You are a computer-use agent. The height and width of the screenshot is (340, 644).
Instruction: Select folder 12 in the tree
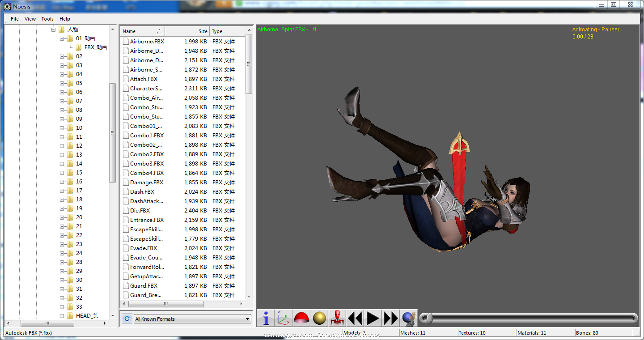click(x=79, y=146)
